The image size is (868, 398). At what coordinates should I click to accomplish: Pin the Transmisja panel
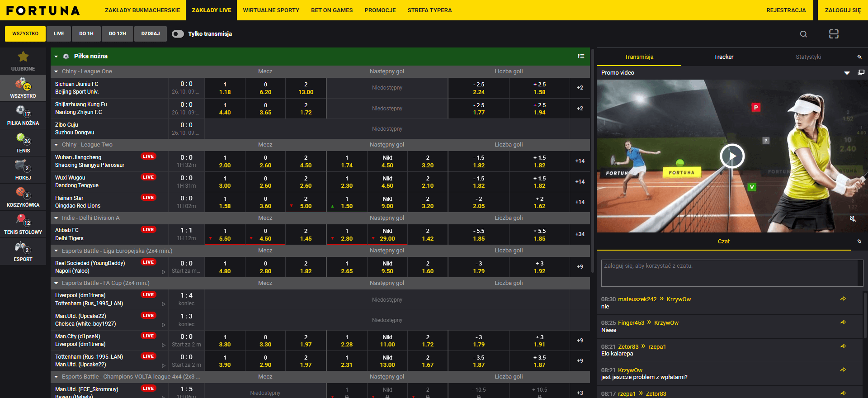pos(859,57)
